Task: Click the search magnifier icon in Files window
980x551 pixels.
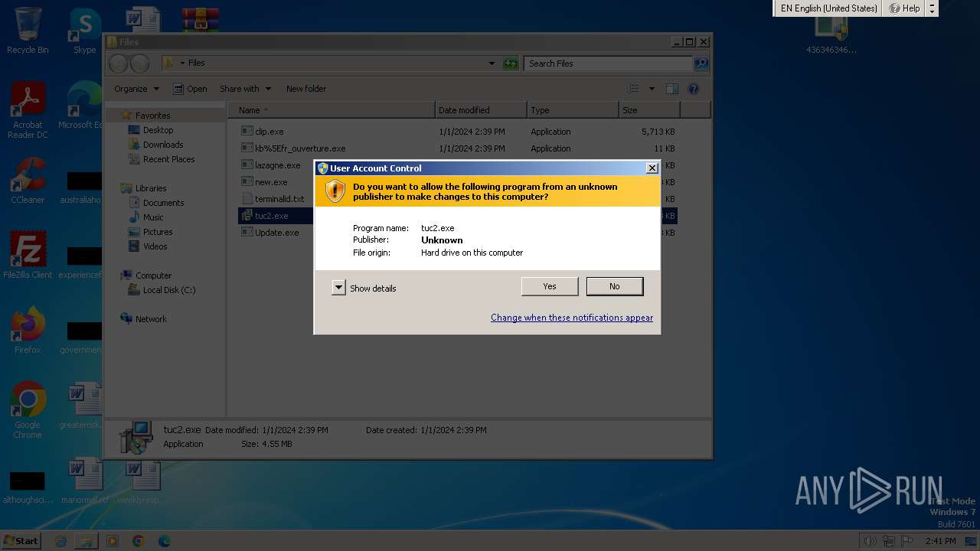Action: (701, 64)
